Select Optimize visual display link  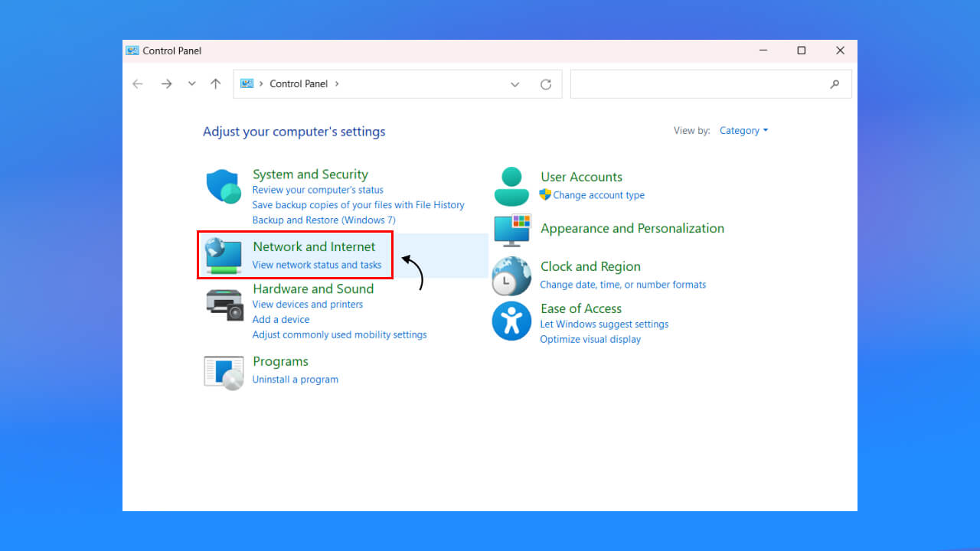[590, 340]
